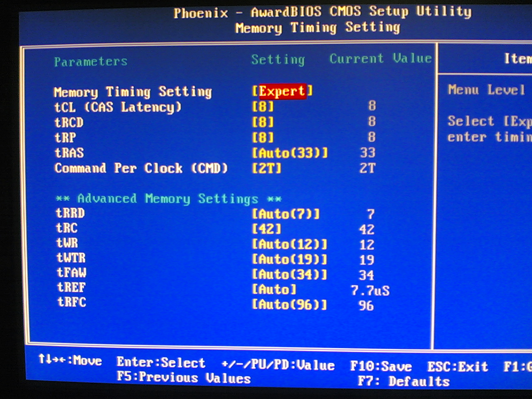Click the Parameters column header
Viewport: 532px width, 399px height.
[91, 62]
